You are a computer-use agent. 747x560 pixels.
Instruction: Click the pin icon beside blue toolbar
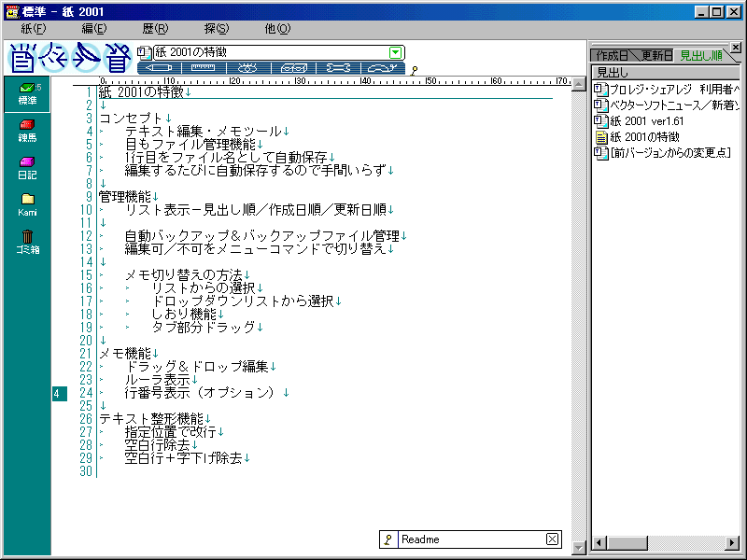click(x=414, y=71)
